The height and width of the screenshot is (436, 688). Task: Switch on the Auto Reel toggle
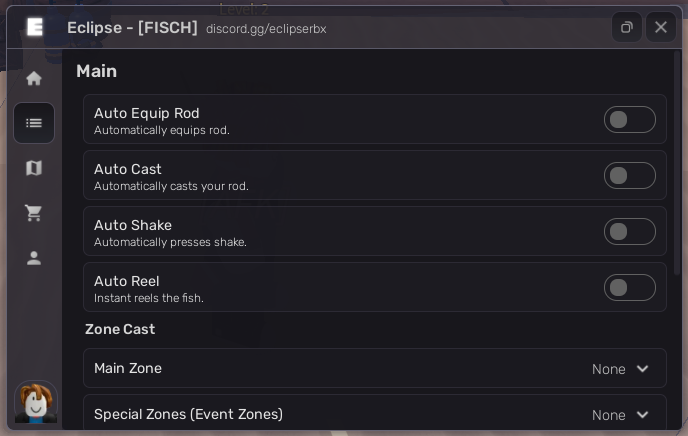629,288
